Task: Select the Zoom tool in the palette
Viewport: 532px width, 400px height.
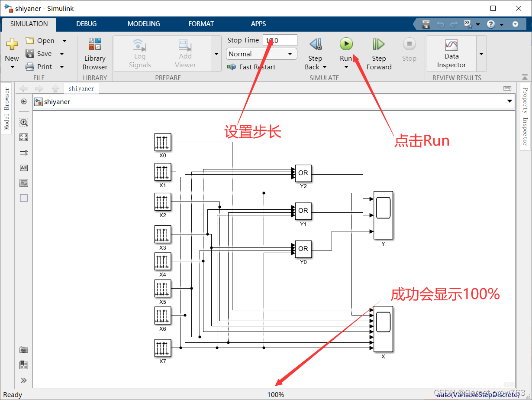Action: click(x=24, y=122)
